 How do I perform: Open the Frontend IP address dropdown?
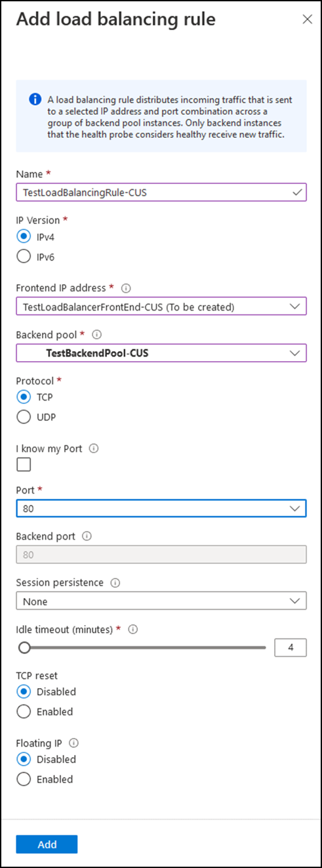tap(161, 307)
